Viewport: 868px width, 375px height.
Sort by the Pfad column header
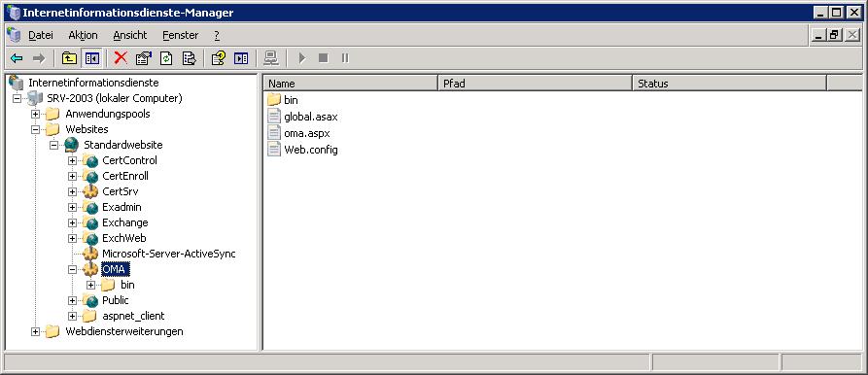tap(535, 84)
